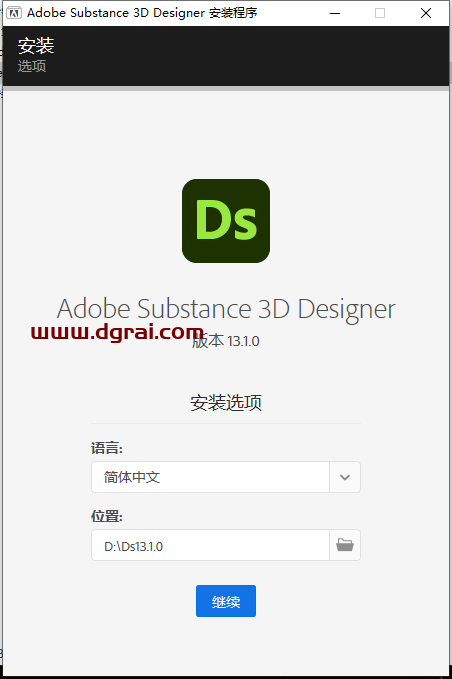Select the 简体中文 language field
This screenshot has height=679, width=452.
pos(210,477)
